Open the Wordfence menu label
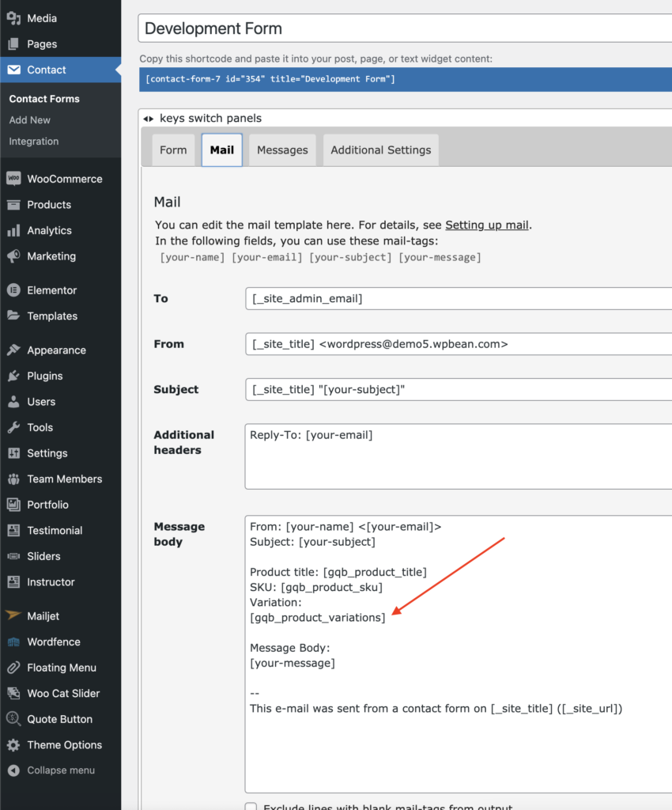This screenshot has width=672, height=810. pyautogui.click(x=54, y=642)
